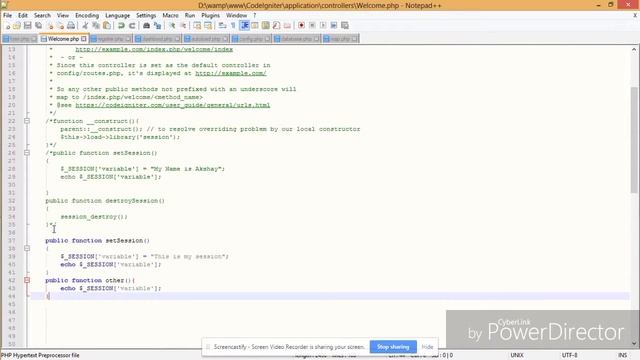Click the Zoom Out toolbar icon

tap(183, 26)
